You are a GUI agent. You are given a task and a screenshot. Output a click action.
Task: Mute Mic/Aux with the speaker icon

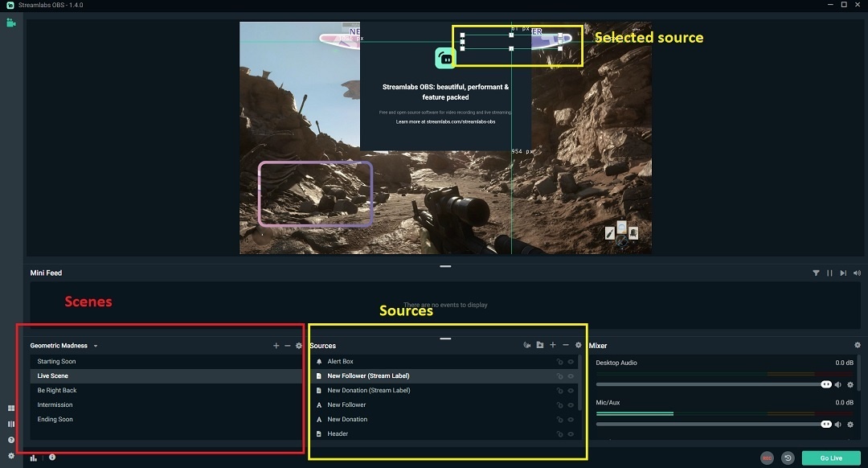click(x=838, y=425)
